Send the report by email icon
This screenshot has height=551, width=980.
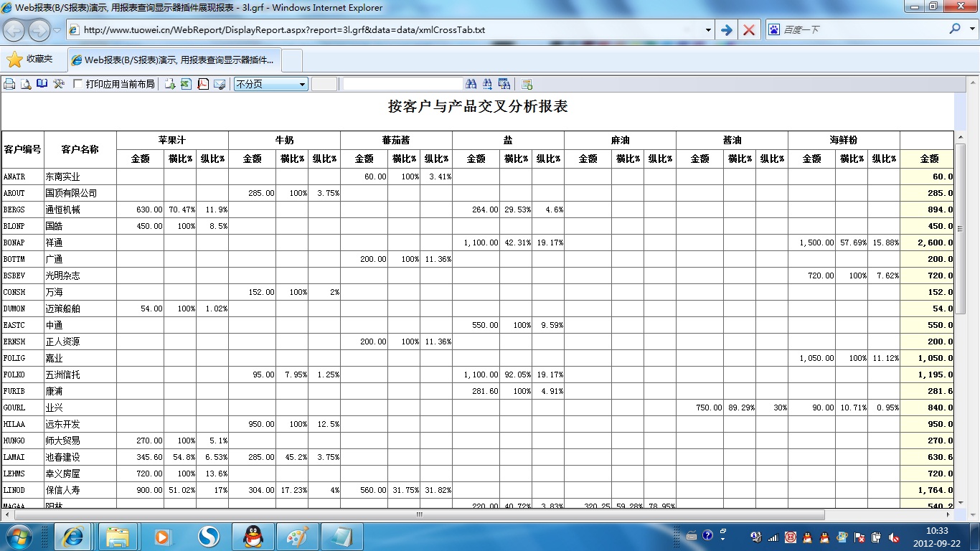(x=220, y=84)
